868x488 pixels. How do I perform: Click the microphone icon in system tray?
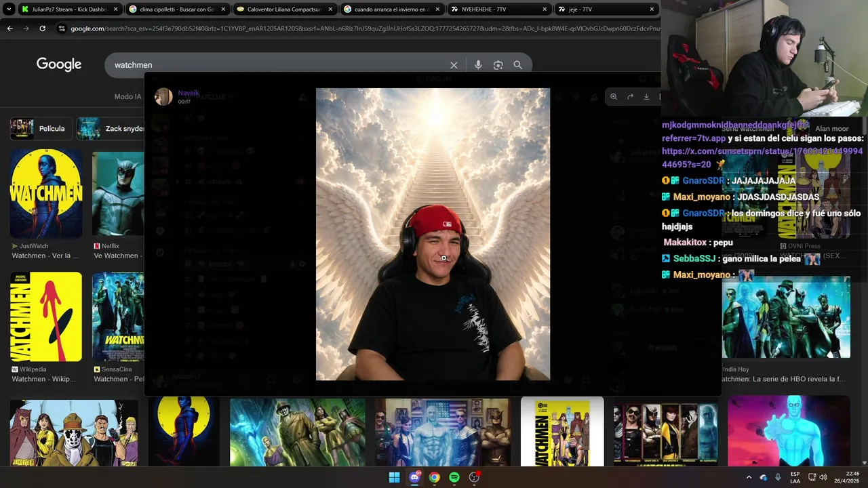778,477
